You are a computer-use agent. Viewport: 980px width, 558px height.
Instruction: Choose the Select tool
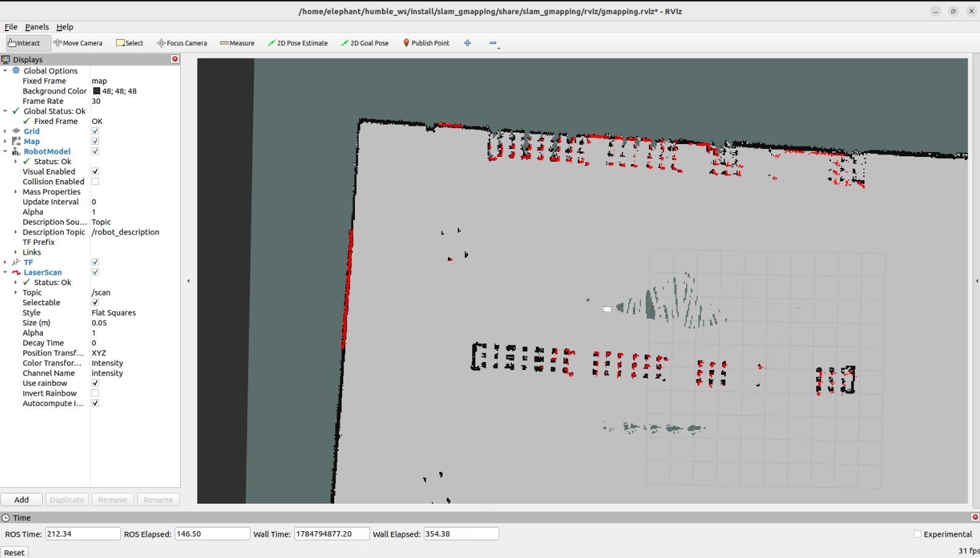(x=130, y=43)
